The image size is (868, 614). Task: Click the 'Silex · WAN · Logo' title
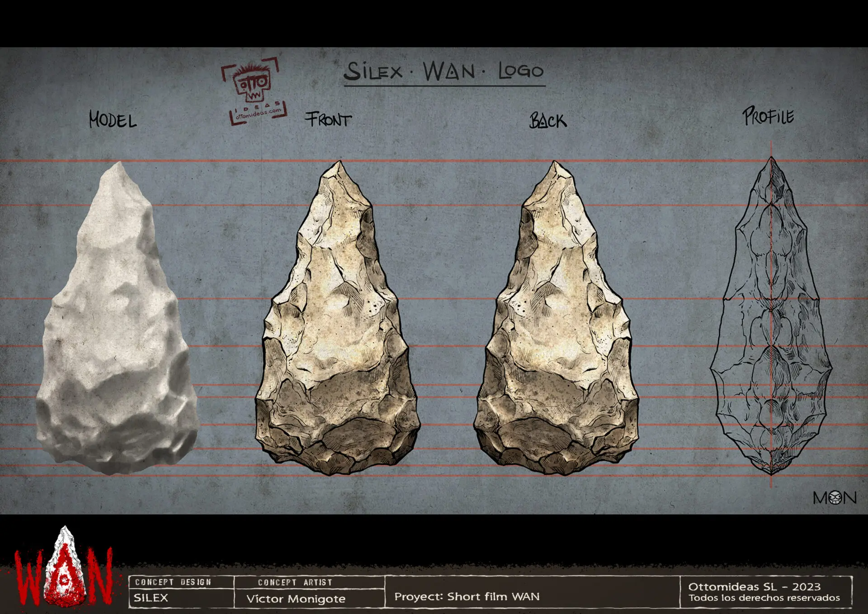(444, 72)
